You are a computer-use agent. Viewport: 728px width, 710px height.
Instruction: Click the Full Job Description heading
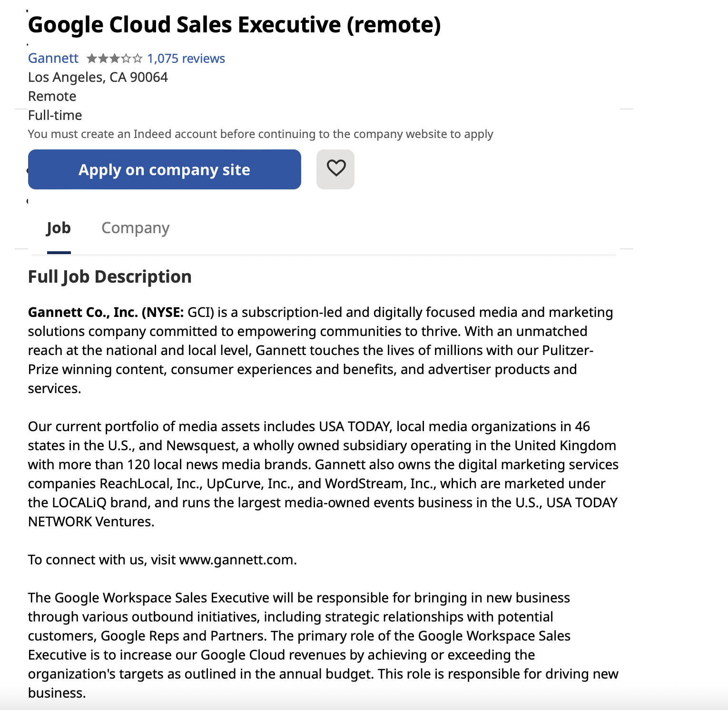[110, 276]
